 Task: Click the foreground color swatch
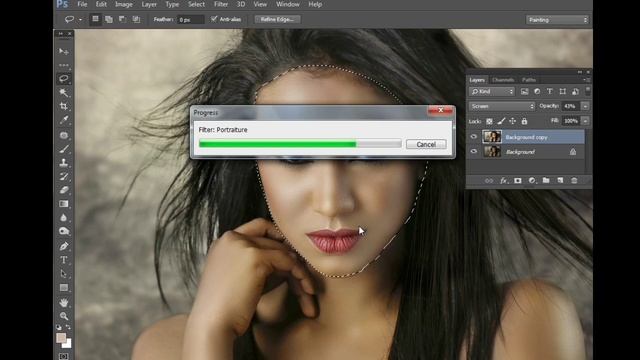[x=61, y=338]
